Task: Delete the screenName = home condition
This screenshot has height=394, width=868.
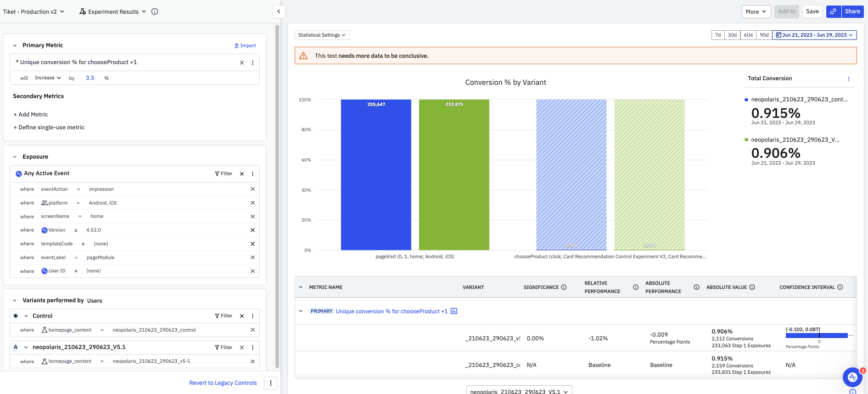Action: pos(252,216)
